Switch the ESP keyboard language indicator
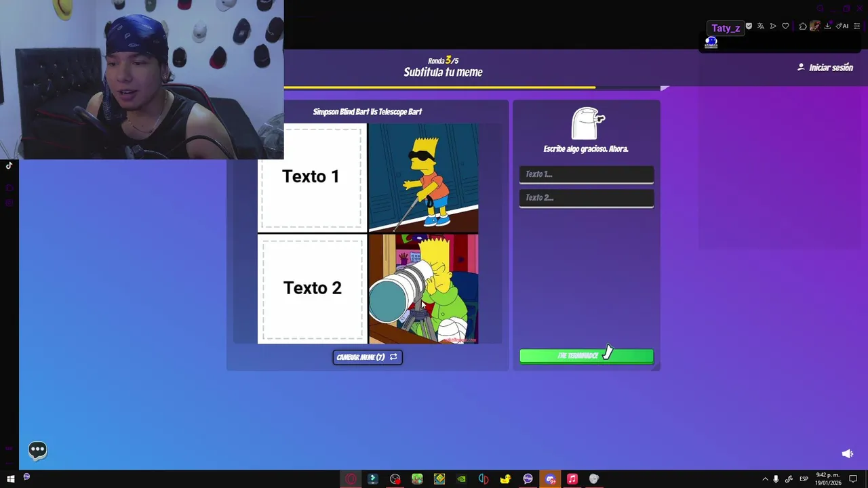Screen dimensions: 868x488 804,479
